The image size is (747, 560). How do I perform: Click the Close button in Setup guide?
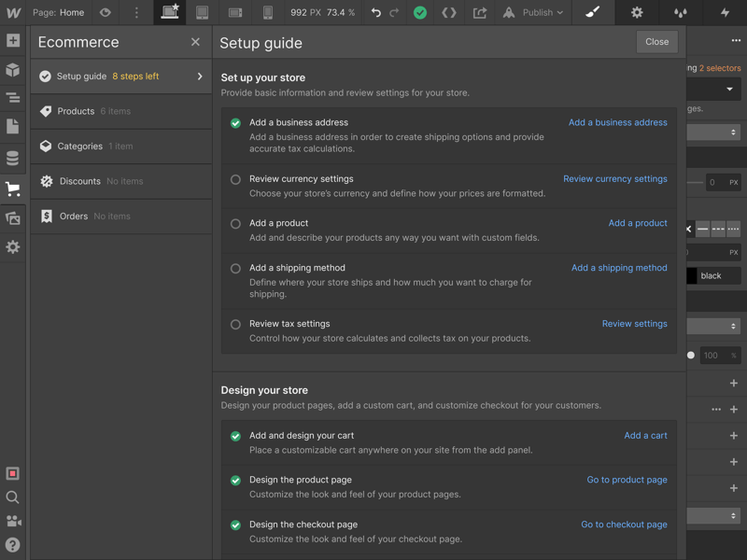[x=656, y=42]
